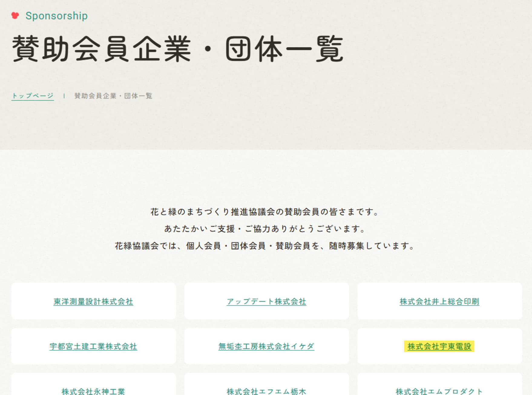
Task: Click the sentence starting 花緑協議会では
Action: [x=265, y=246]
